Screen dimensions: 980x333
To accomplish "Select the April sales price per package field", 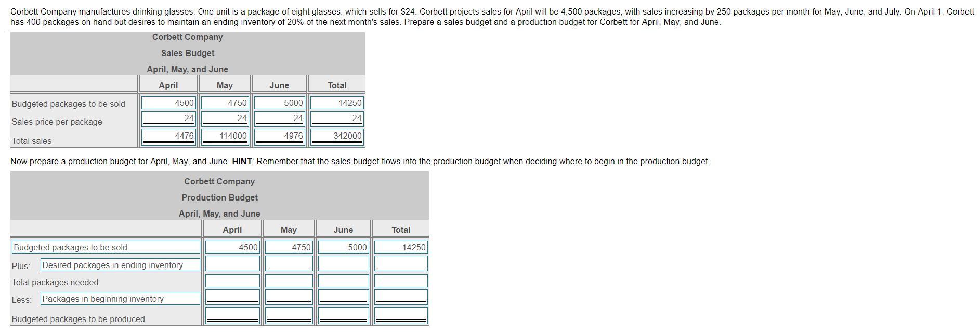I will [x=168, y=118].
